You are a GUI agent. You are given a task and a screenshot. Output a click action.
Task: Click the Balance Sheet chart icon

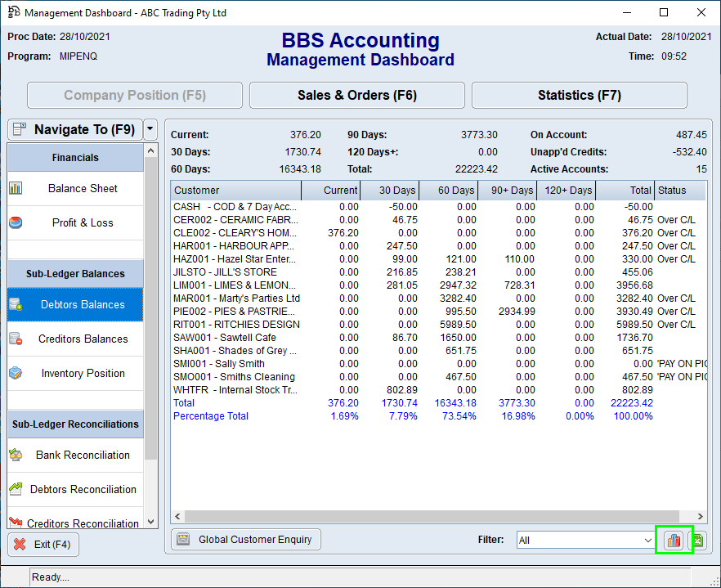point(16,188)
